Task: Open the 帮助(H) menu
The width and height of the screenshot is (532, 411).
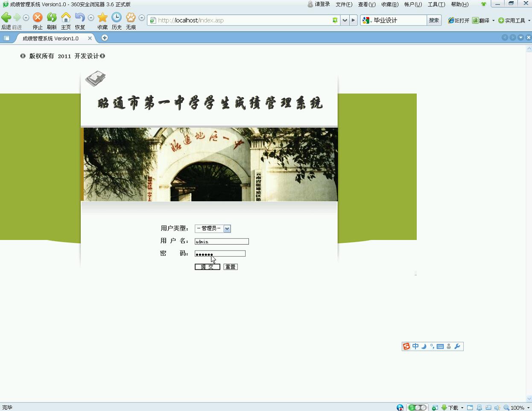Action: [460, 4]
